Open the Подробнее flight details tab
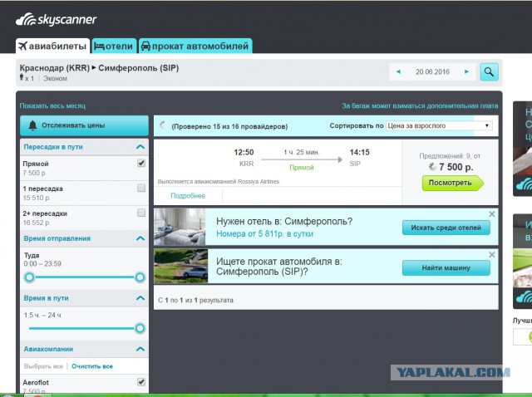 point(188,196)
